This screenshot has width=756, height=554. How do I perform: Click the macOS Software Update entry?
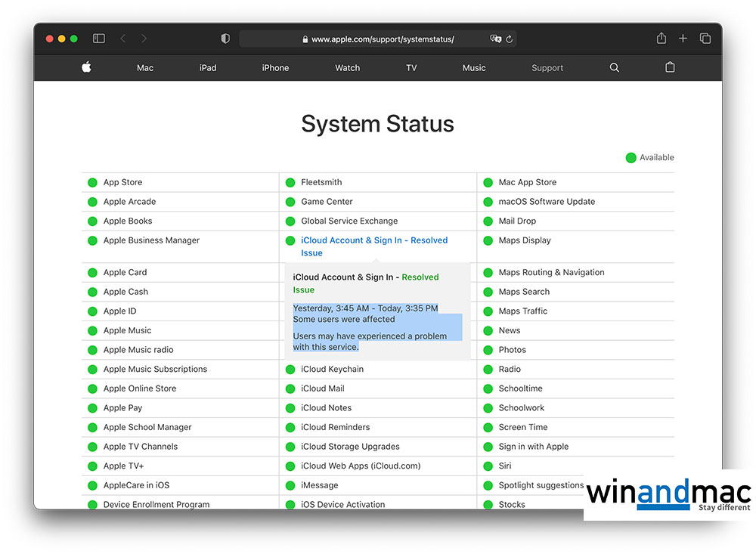click(547, 202)
